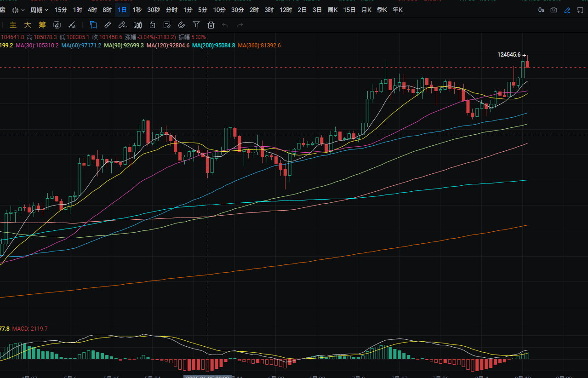Viewport: 588px width, 378px height.
Task: Open the filter funnel tool
Action: coord(196,25)
